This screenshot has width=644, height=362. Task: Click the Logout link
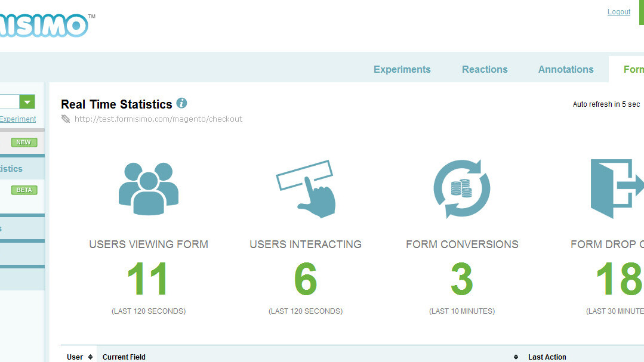click(x=618, y=12)
